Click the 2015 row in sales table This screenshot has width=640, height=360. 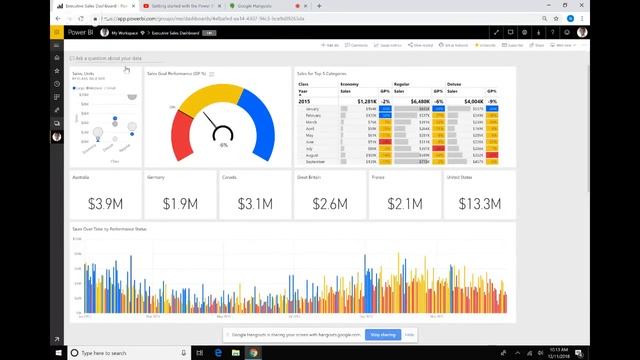[x=398, y=101]
